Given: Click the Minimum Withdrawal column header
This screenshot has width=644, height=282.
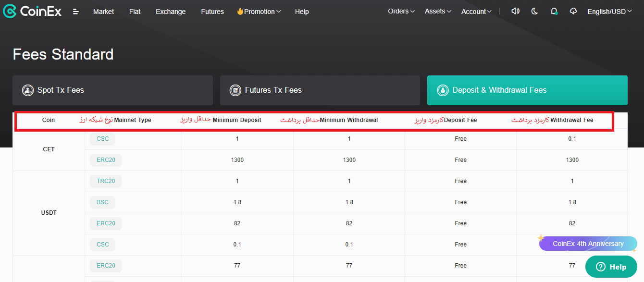Looking at the screenshot, I should tap(349, 120).
